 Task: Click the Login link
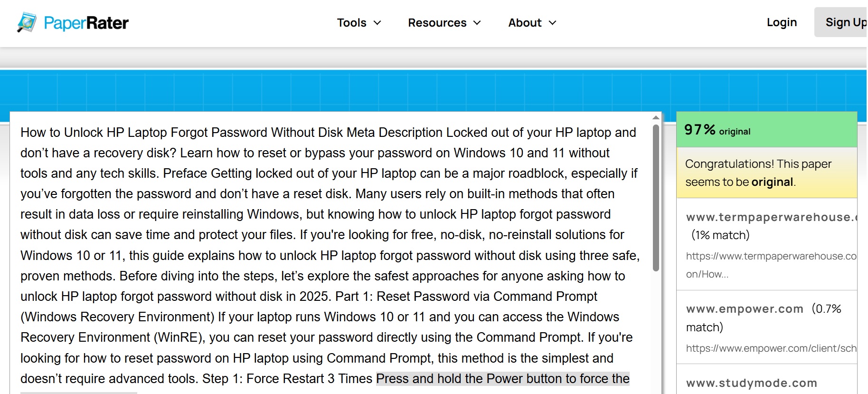pyautogui.click(x=781, y=22)
